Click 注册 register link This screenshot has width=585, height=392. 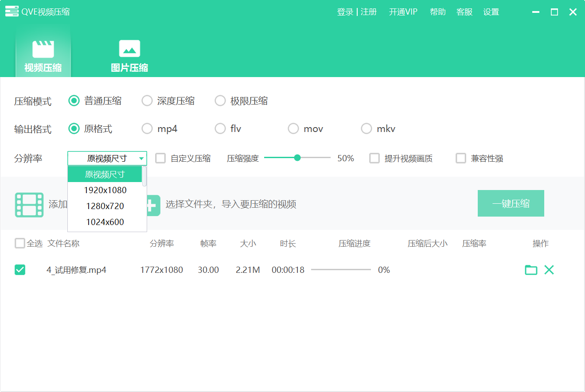[x=369, y=12]
